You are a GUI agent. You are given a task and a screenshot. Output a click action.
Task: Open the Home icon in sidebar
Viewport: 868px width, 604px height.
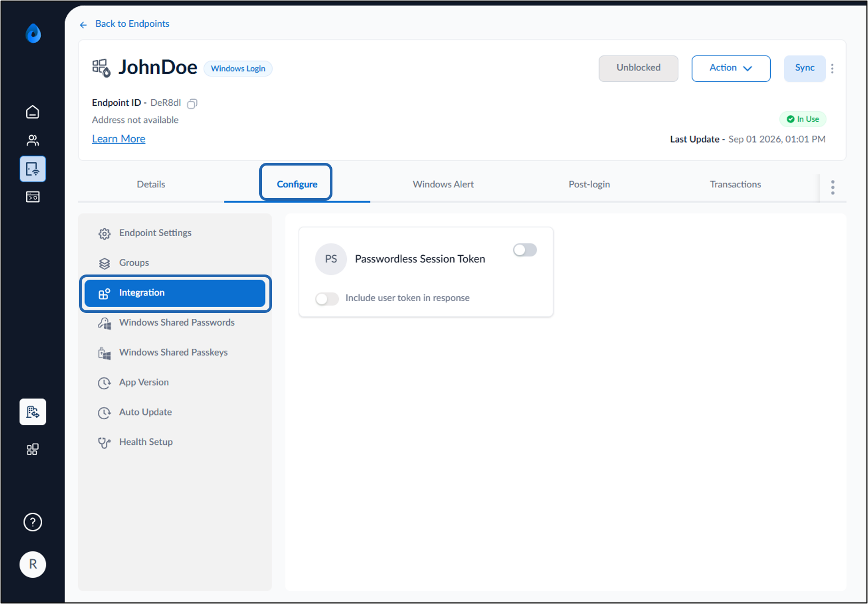[x=33, y=112]
